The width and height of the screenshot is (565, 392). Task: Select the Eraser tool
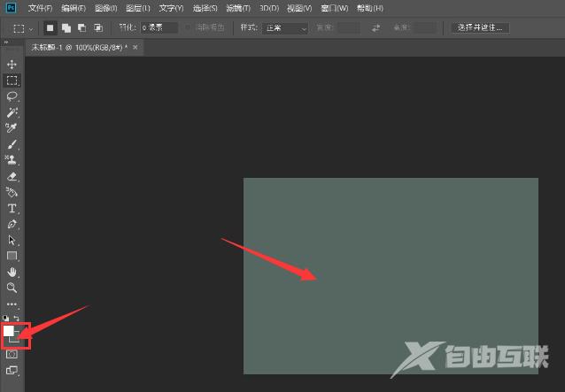[x=12, y=176]
